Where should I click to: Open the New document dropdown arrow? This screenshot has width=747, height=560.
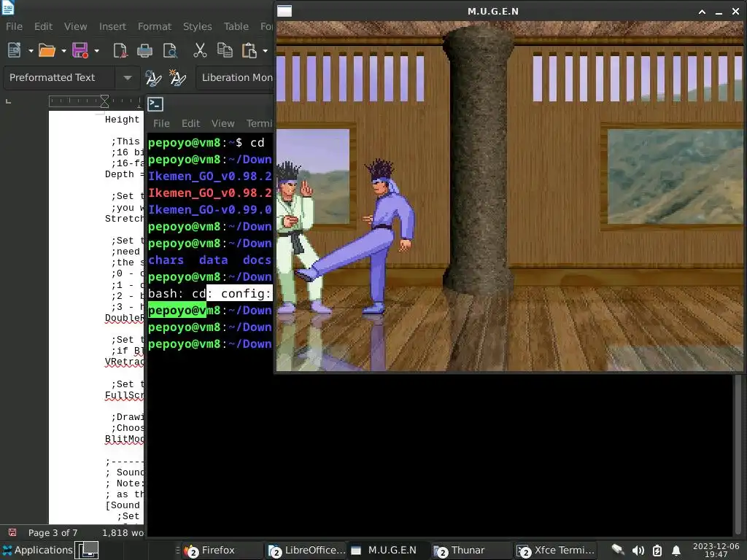coord(31,50)
